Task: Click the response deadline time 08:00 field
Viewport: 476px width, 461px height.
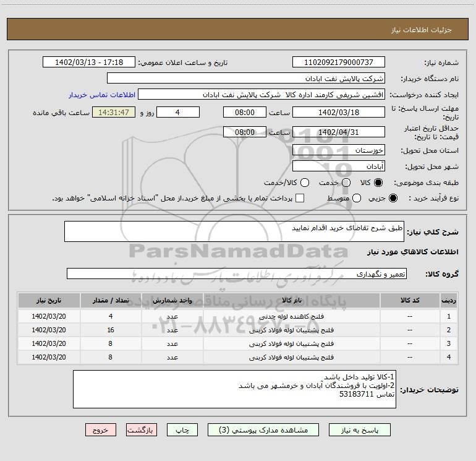Action: (245, 112)
